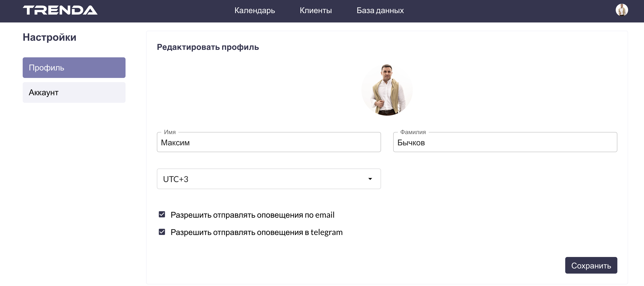Click the small Фамилия field label
The image size is (644, 286).
(413, 132)
